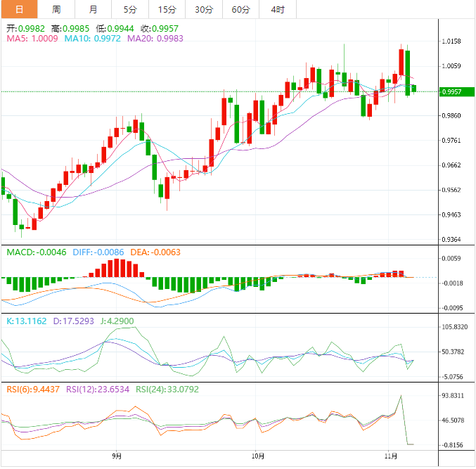The image size is (476, 469).
Task: Switch to the 4时 interval tab
Action: click(x=278, y=9)
